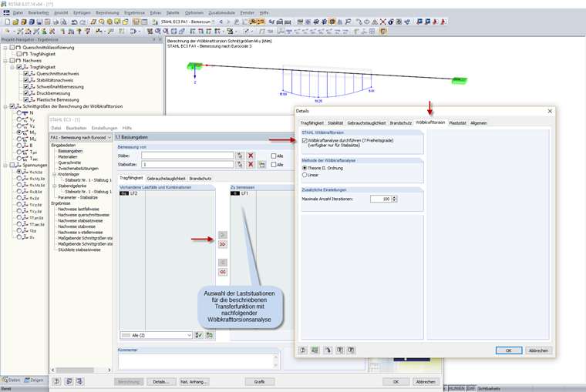Click pick icon beside Stabsätze field
Viewport: 586px width, 392px height.
(x=240, y=164)
